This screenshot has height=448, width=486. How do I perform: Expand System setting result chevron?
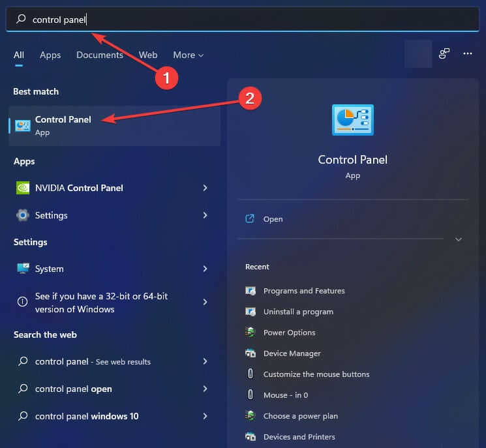point(205,269)
